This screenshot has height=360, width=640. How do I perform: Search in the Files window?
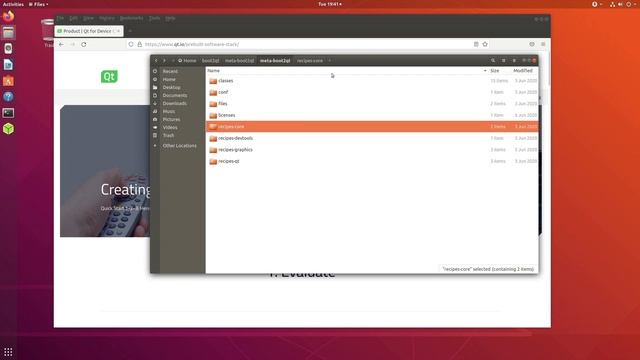click(x=493, y=60)
